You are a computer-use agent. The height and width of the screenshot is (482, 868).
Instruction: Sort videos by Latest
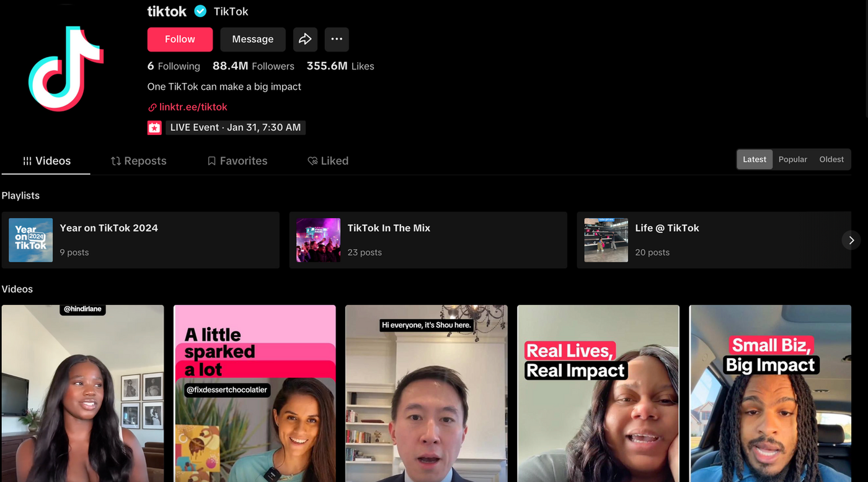coord(755,159)
